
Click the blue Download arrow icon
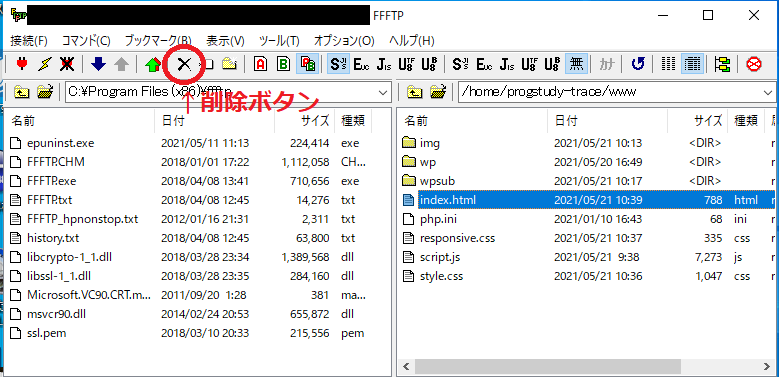pyautogui.click(x=99, y=64)
